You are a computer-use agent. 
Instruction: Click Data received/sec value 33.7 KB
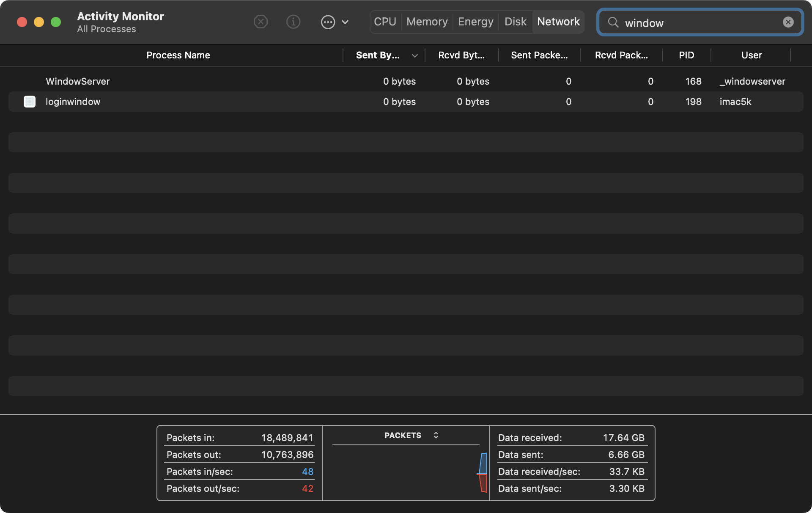[x=627, y=472]
